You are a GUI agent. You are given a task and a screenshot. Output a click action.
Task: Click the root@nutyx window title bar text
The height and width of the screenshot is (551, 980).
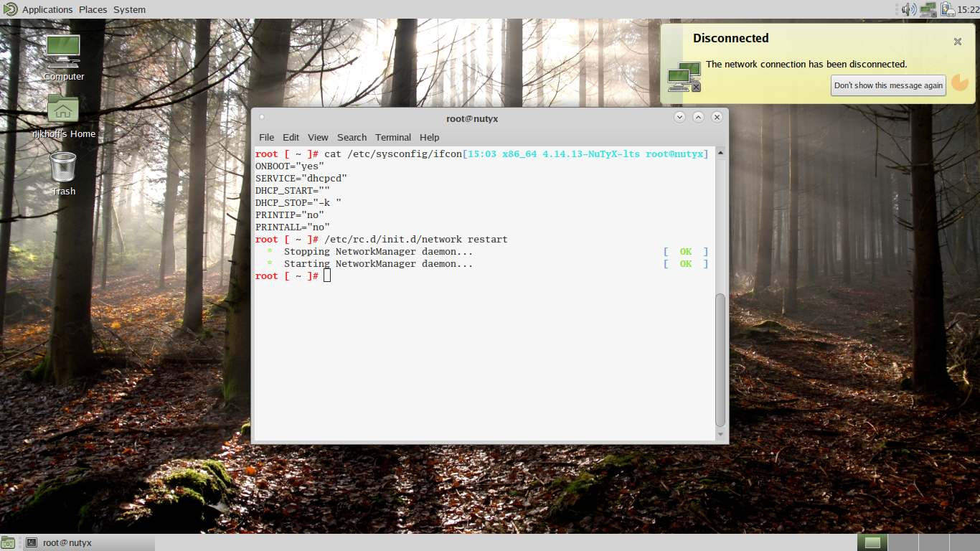(x=472, y=118)
